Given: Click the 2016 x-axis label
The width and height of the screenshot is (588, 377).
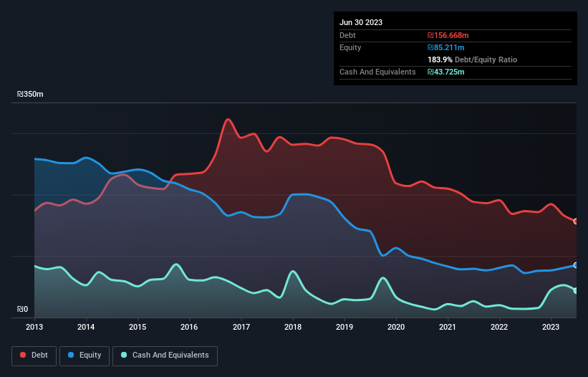Looking at the screenshot, I should (189, 327).
